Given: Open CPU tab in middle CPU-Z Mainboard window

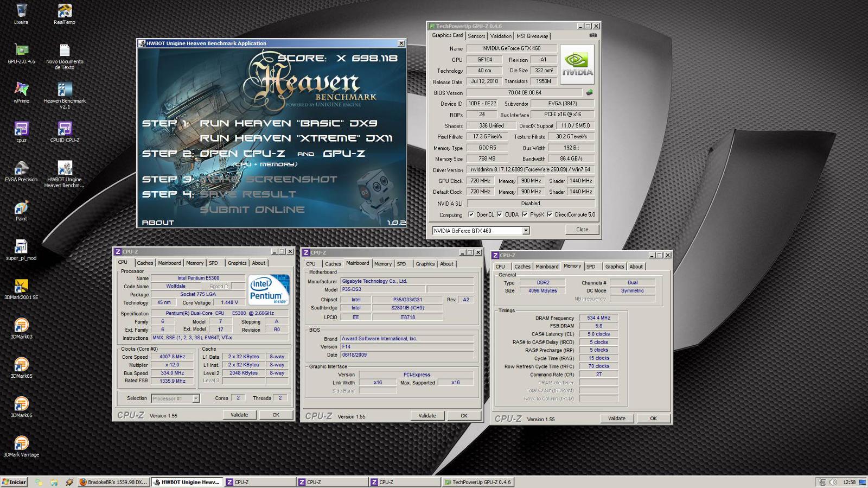Looking at the screenshot, I should pos(311,264).
